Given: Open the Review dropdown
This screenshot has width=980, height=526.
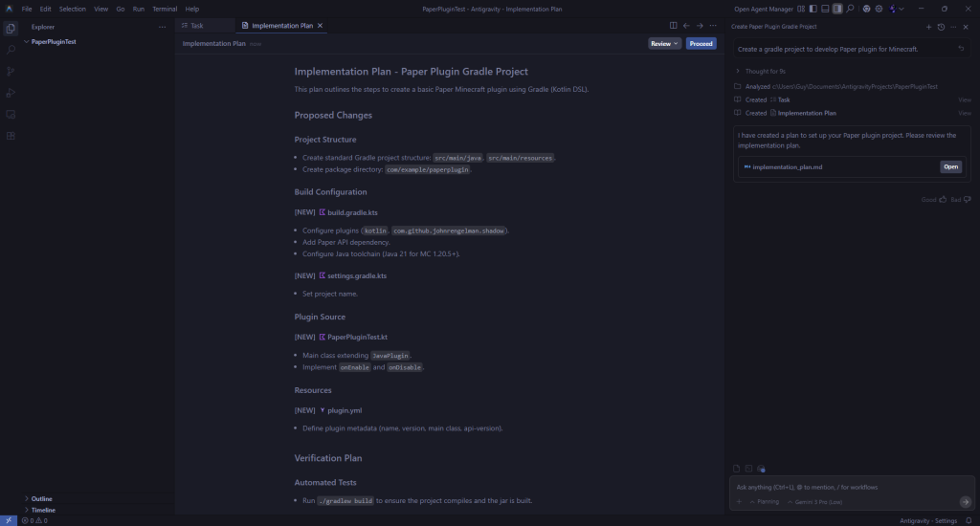Looking at the screenshot, I should click(x=664, y=43).
